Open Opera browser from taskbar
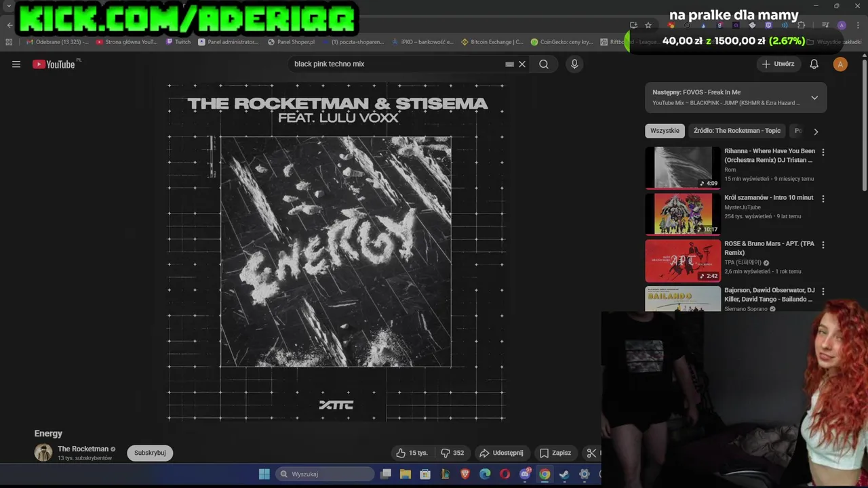 (505, 474)
